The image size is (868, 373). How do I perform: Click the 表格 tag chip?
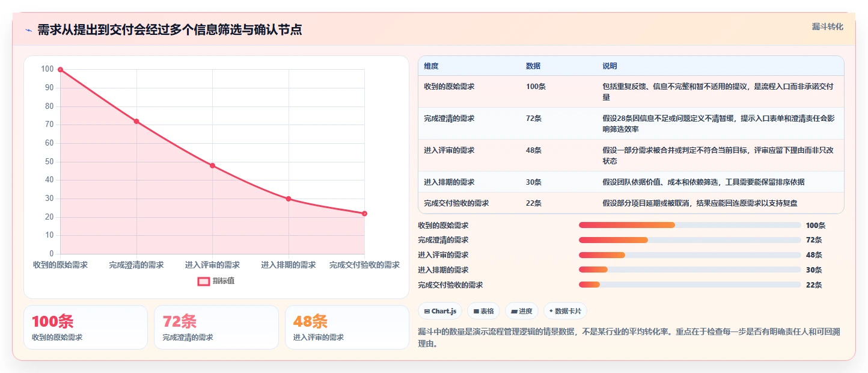(x=483, y=311)
